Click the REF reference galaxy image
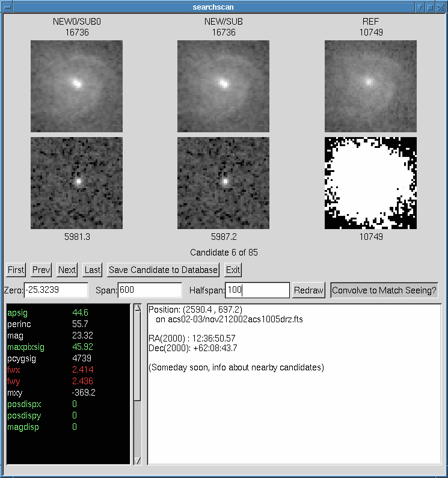 (x=370, y=86)
